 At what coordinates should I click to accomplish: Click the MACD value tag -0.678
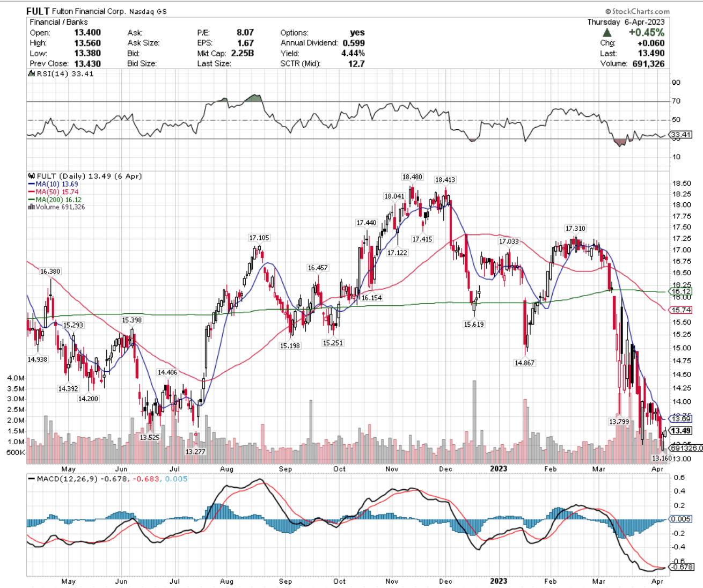pos(682,567)
